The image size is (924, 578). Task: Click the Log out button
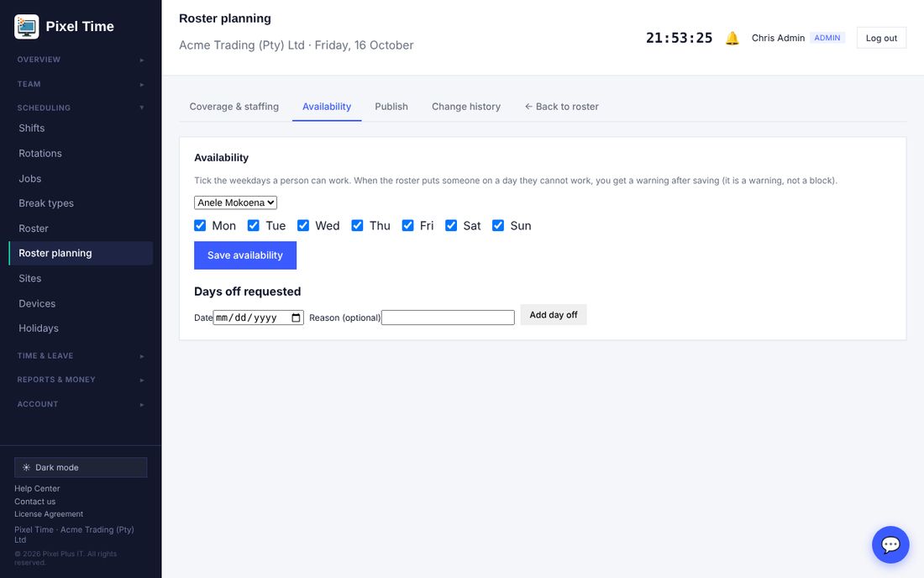click(881, 39)
